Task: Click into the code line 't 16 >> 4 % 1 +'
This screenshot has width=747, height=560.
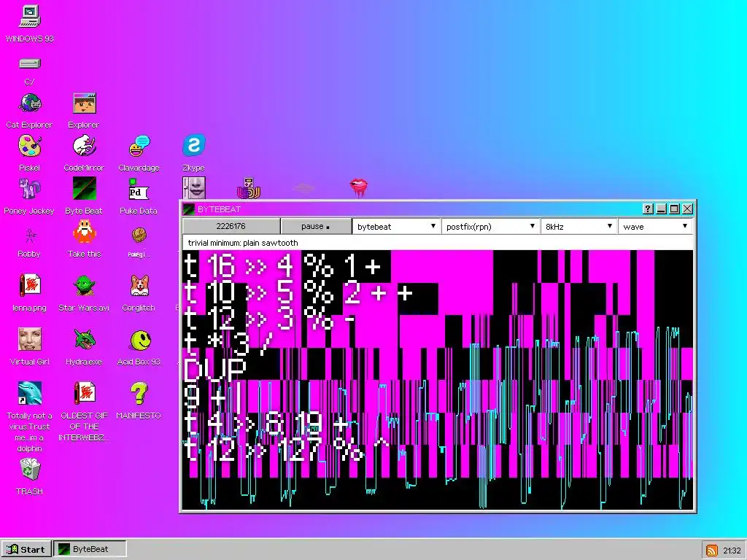Action: click(282, 265)
